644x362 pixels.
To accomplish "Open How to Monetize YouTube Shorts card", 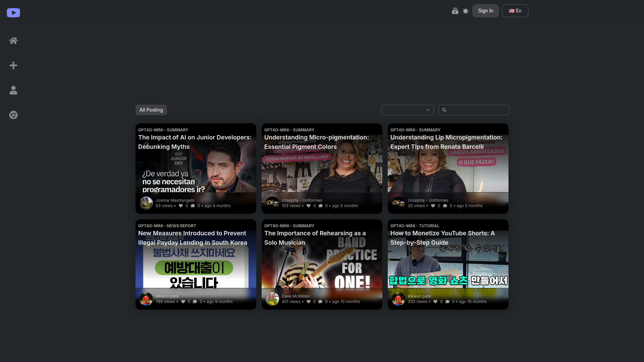I will [448, 265].
